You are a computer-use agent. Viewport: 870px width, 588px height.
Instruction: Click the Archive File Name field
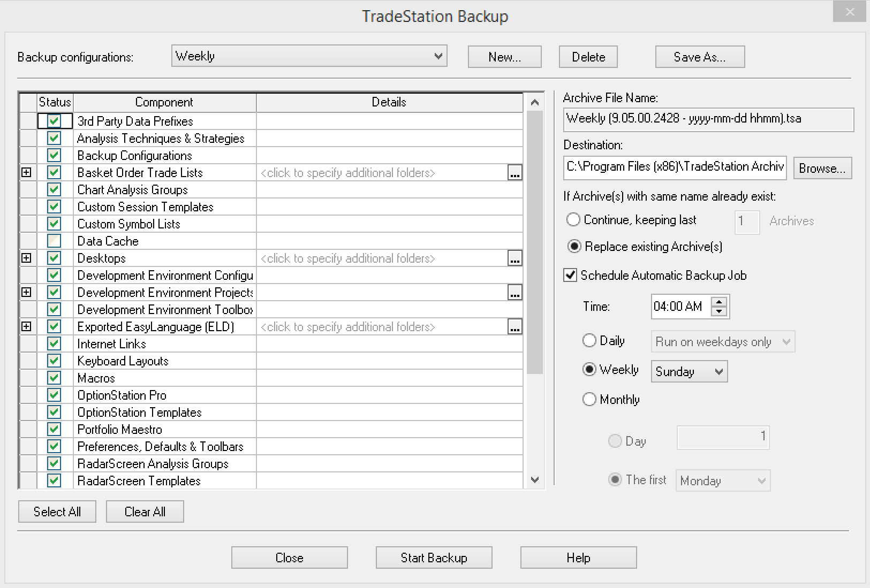pos(708,119)
